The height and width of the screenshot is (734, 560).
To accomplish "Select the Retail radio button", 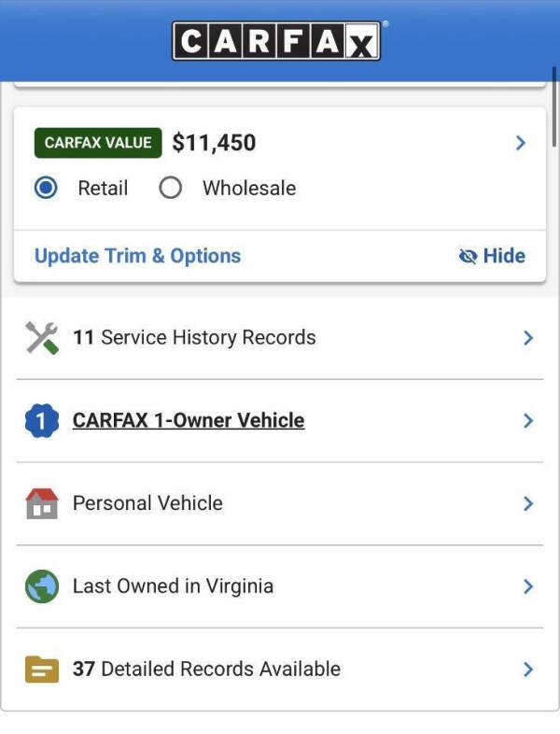I will (46, 188).
